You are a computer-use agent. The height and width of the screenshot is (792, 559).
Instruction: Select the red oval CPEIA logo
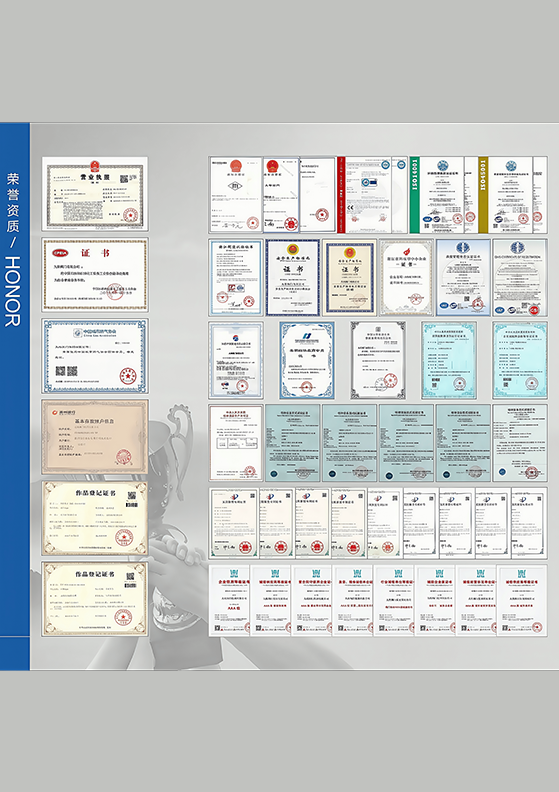click(60, 253)
